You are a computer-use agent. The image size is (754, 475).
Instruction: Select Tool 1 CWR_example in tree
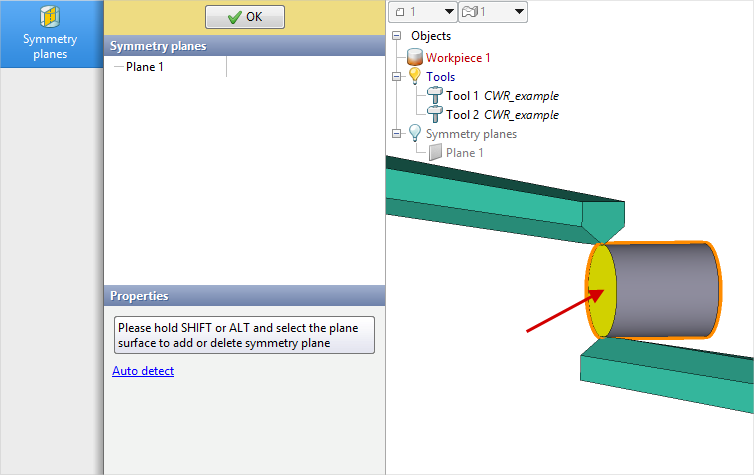pos(502,96)
